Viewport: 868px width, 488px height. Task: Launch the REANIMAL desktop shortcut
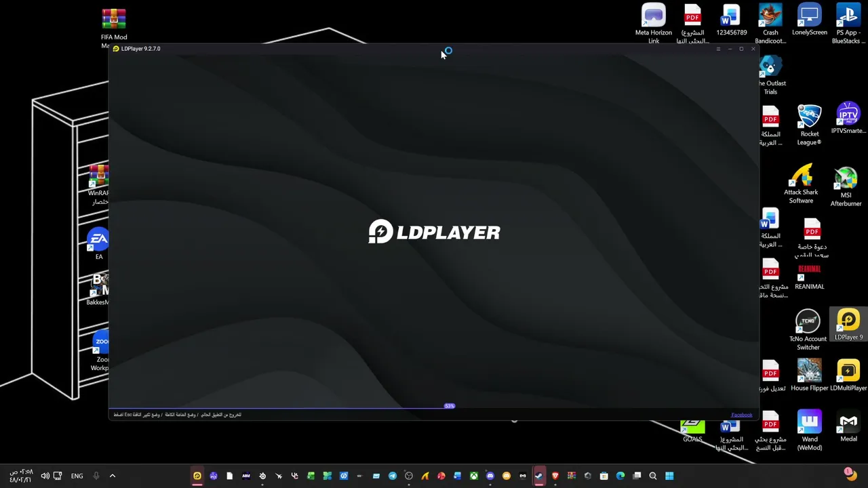[x=810, y=277]
